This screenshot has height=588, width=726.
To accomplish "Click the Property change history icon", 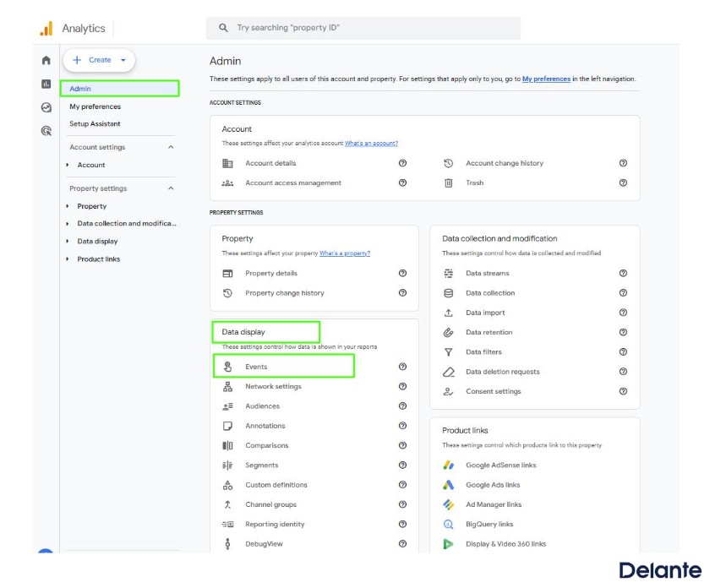I will (227, 293).
